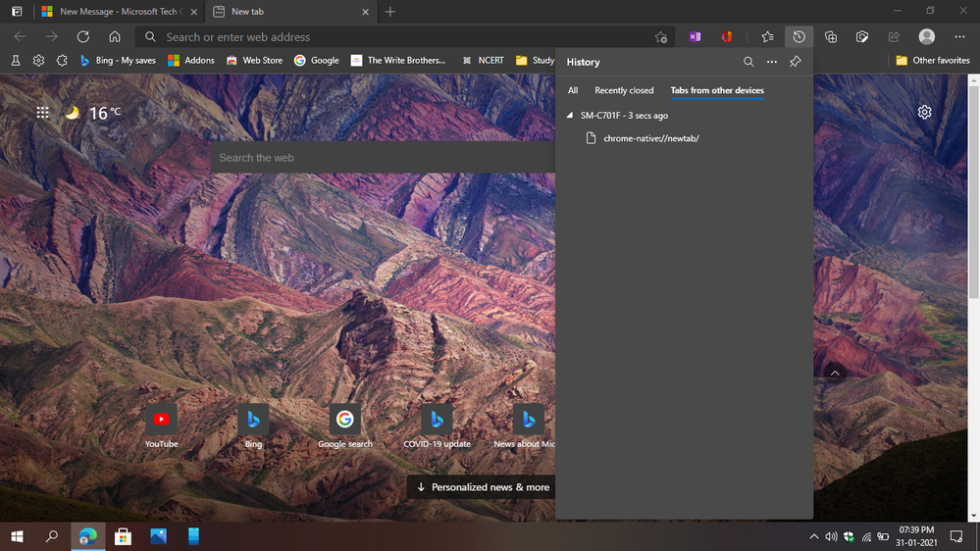Open the settings gear bookmark
The height and width of the screenshot is (551, 980).
(x=39, y=61)
